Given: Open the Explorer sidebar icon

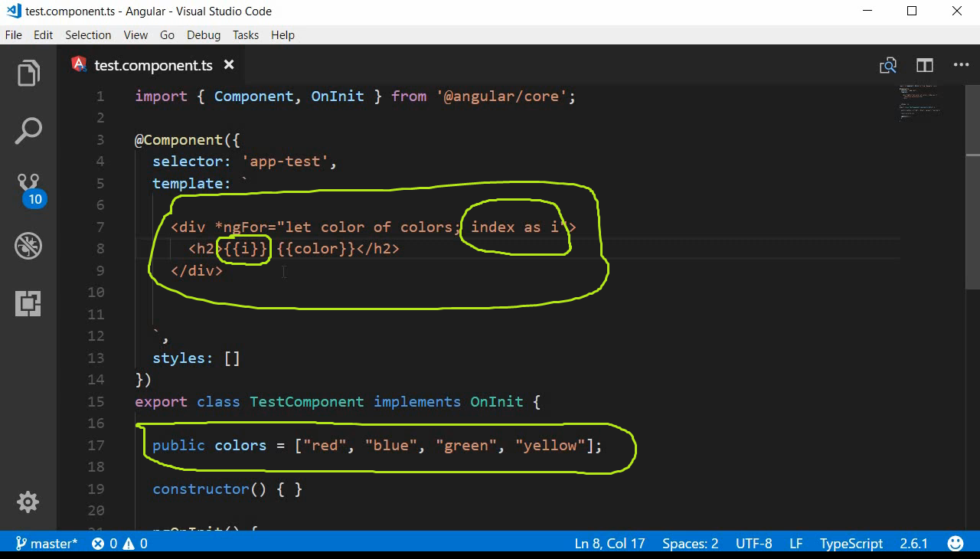Looking at the screenshot, I should tap(28, 72).
